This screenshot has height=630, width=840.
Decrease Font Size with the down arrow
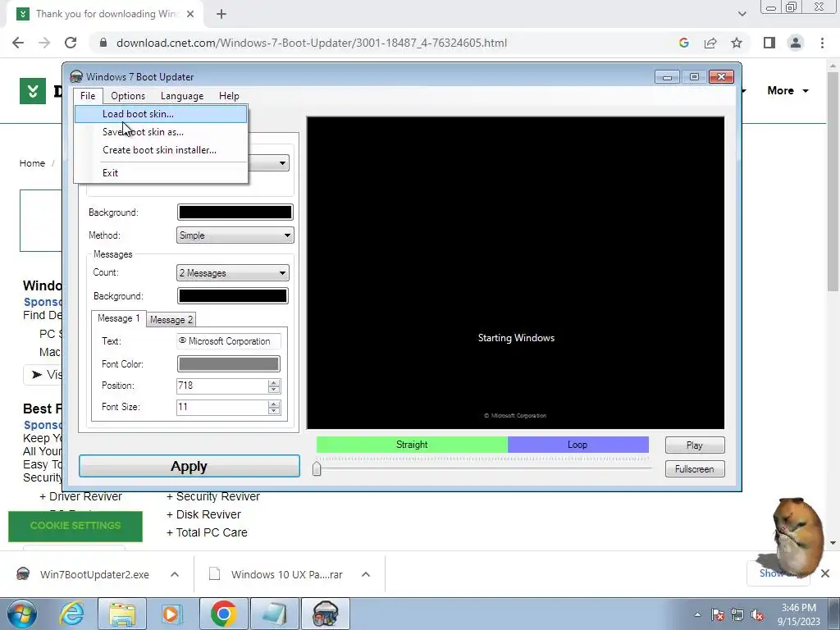(x=274, y=411)
